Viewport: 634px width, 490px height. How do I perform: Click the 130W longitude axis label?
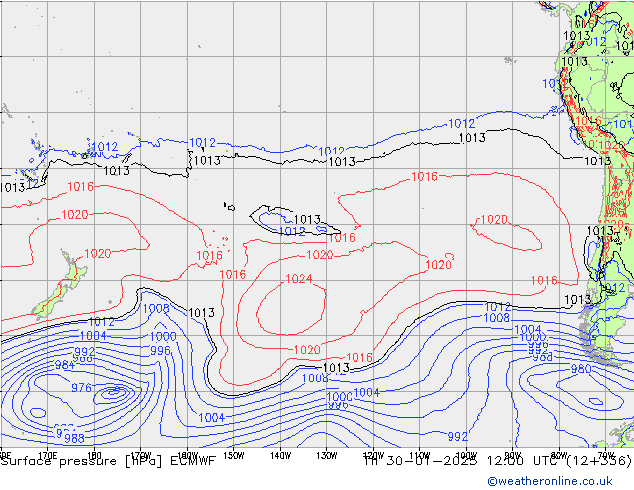(x=325, y=454)
